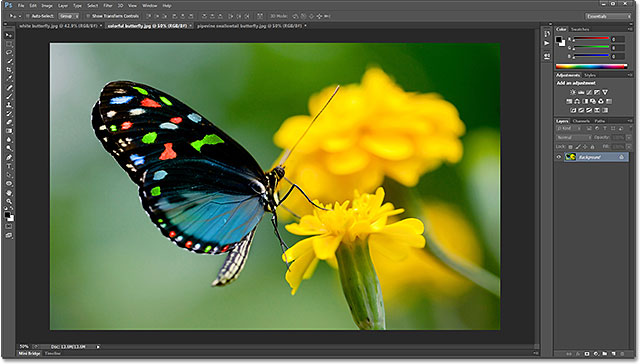Add a Photo Filter adjustment

593,101
